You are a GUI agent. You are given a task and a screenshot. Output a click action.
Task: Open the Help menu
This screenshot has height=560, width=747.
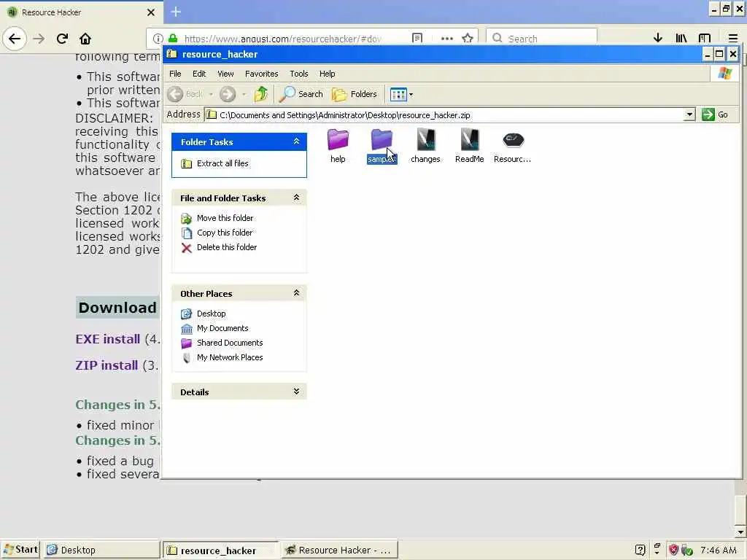click(x=327, y=74)
